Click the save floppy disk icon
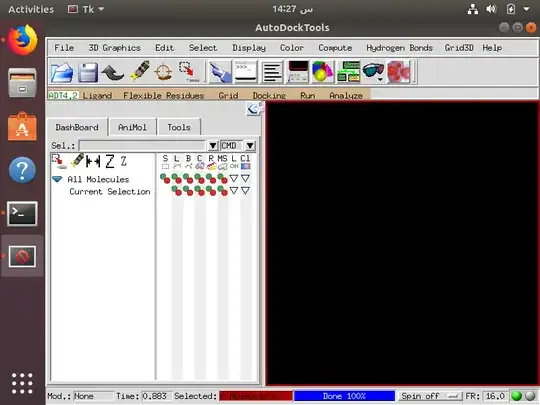540x405 pixels. tap(87, 72)
